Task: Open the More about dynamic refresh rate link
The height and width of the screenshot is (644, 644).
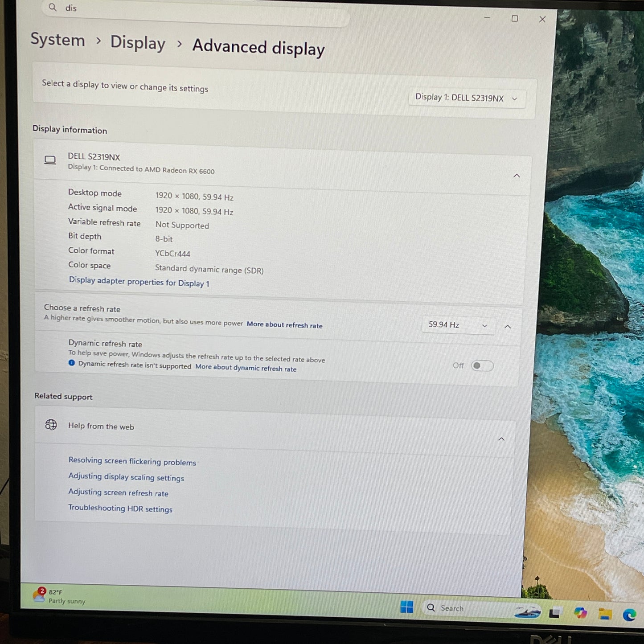Action: coord(246,368)
